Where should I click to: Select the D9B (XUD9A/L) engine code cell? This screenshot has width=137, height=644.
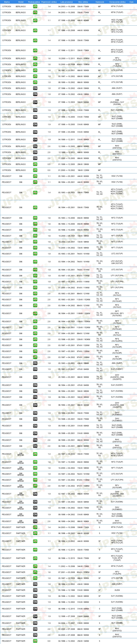point(117,102)
